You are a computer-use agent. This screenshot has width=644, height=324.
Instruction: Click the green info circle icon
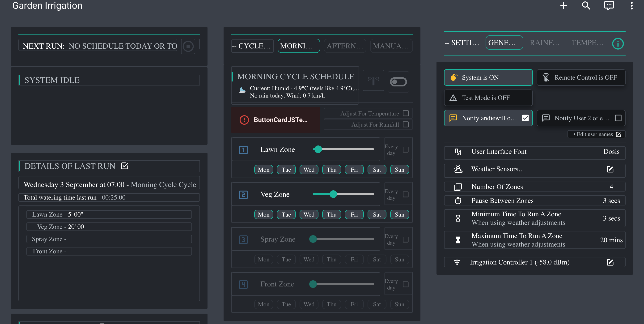[x=618, y=44]
